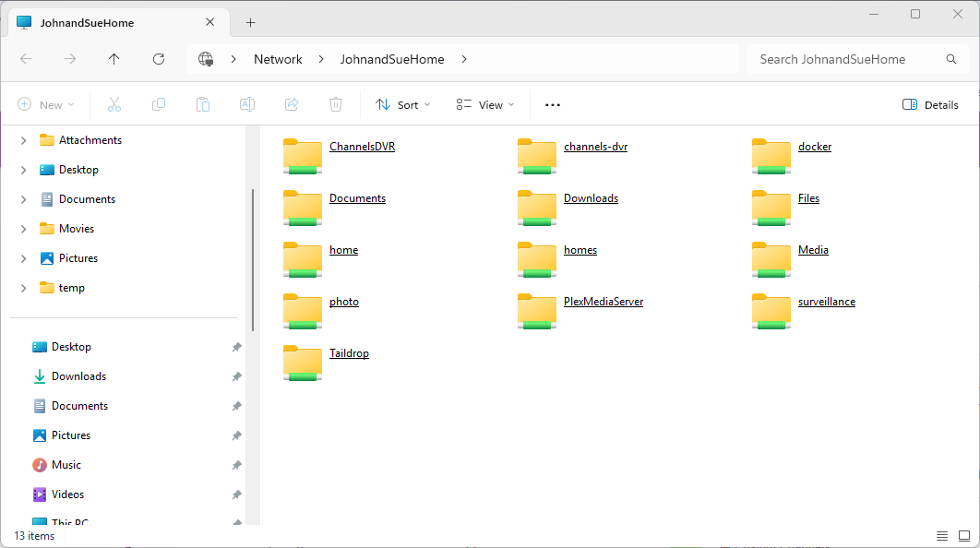Screen dimensions: 980x548
Task: Switch to list details view in status bar
Action: coord(942,536)
